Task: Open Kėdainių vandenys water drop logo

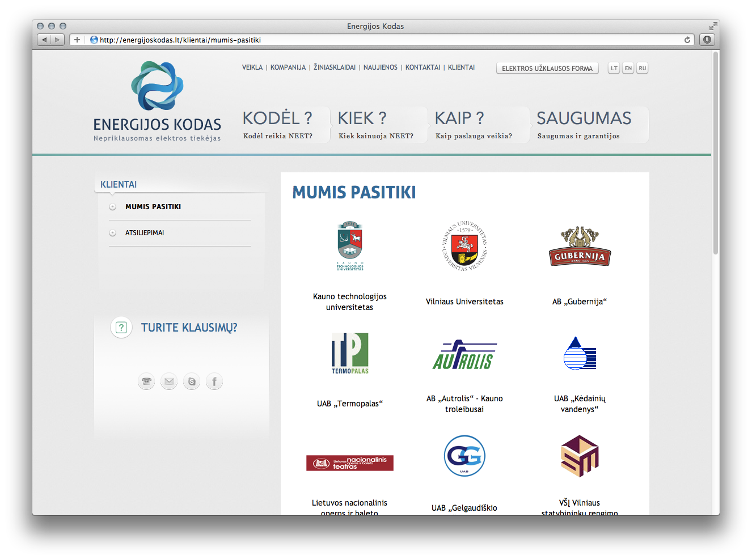Action: tap(580, 353)
